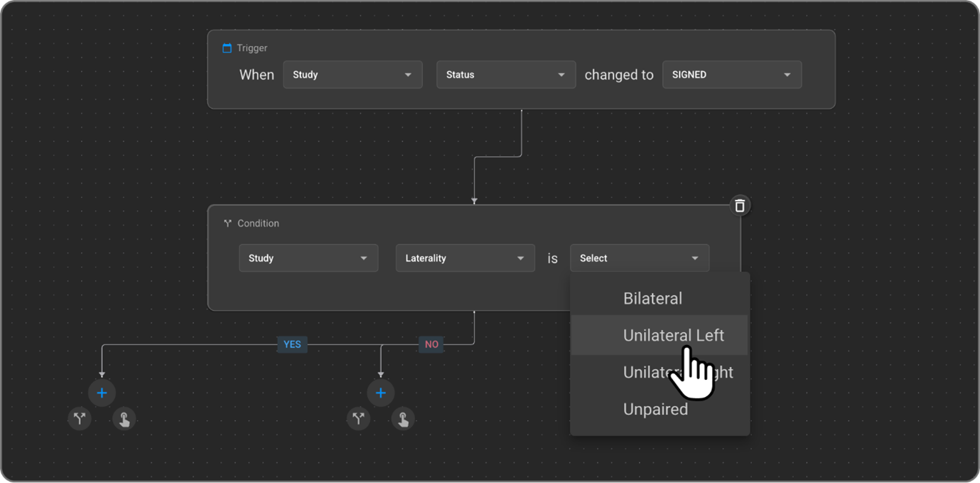Open the Study dropdown in the Condition block
This screenshot has width=980, height=483.
[308, 258]
